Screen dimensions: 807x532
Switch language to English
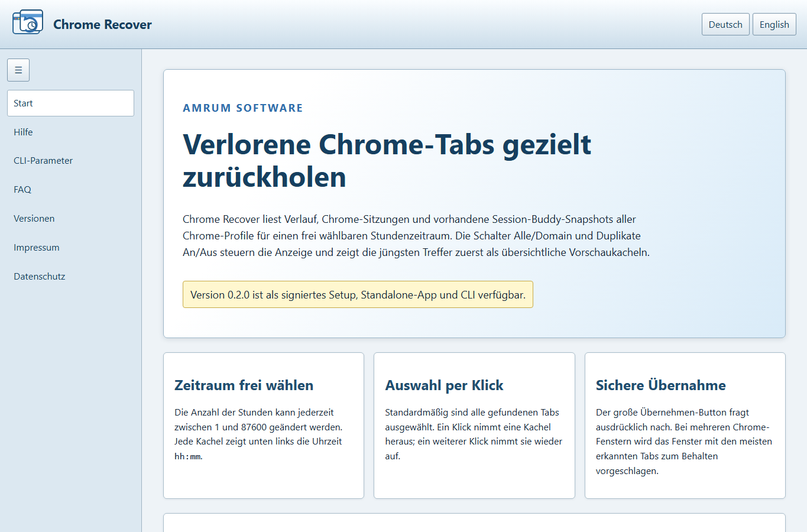(x=774, y=24)
